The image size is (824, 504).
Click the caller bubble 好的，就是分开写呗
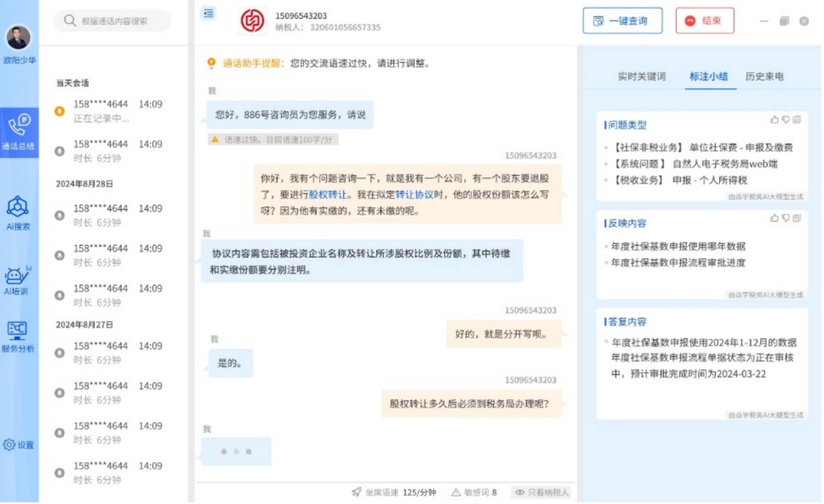(504, 334)
